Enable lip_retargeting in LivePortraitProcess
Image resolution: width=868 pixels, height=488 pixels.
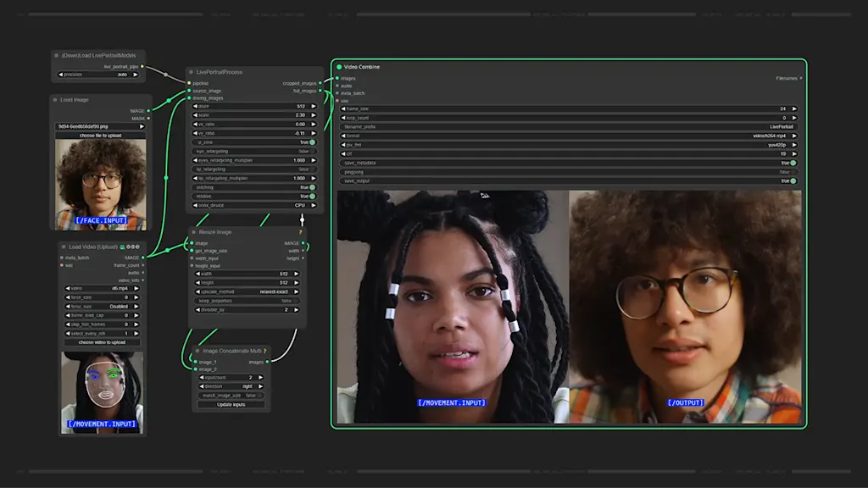pyautogui.click(x=254, y=169)
